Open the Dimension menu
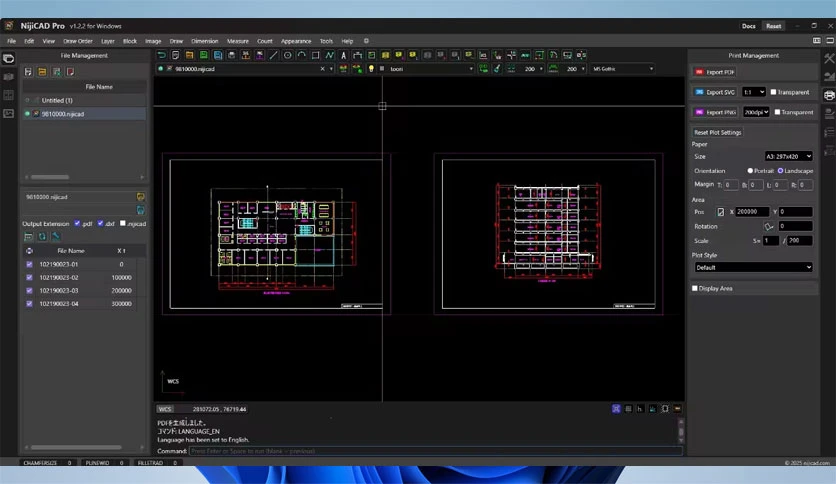The width and height of the screenshot is (836, 484). 205,41
